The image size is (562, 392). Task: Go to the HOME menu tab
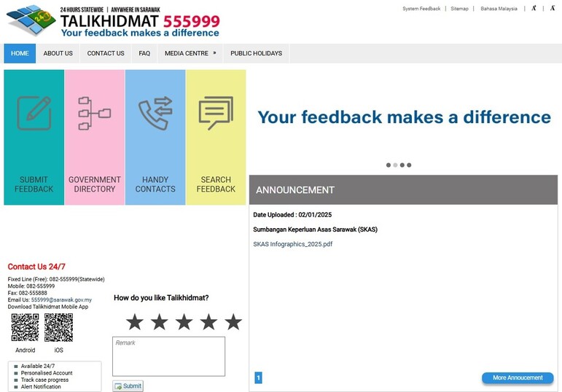[x=20, y=53]
